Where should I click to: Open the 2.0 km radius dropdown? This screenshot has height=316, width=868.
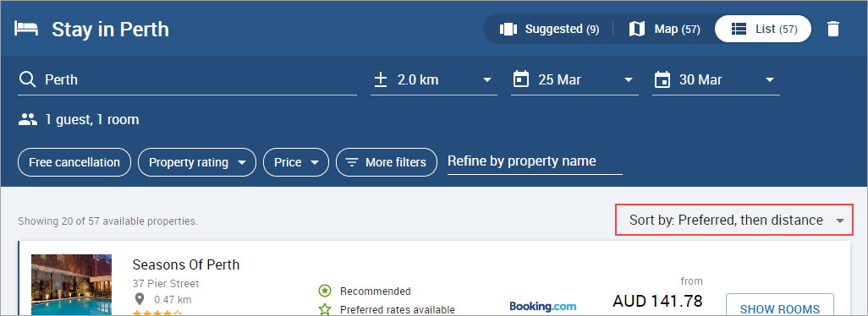433,80
